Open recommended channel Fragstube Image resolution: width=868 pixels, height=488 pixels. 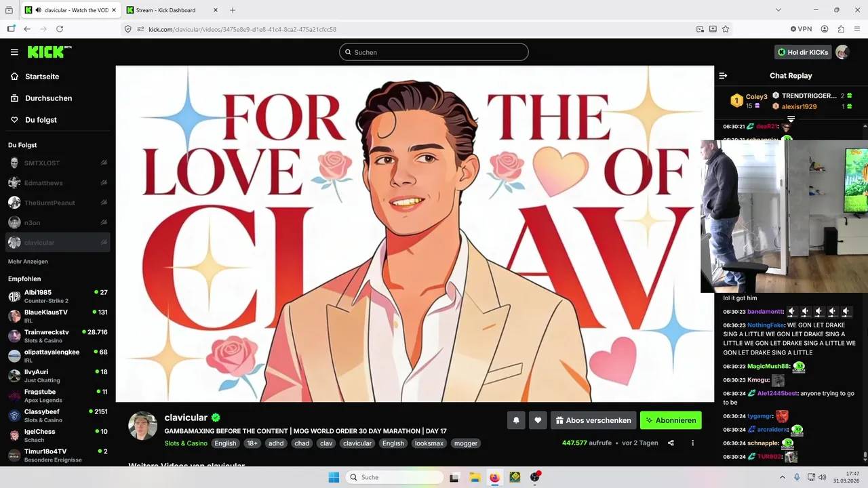click(x=58, y=396)
